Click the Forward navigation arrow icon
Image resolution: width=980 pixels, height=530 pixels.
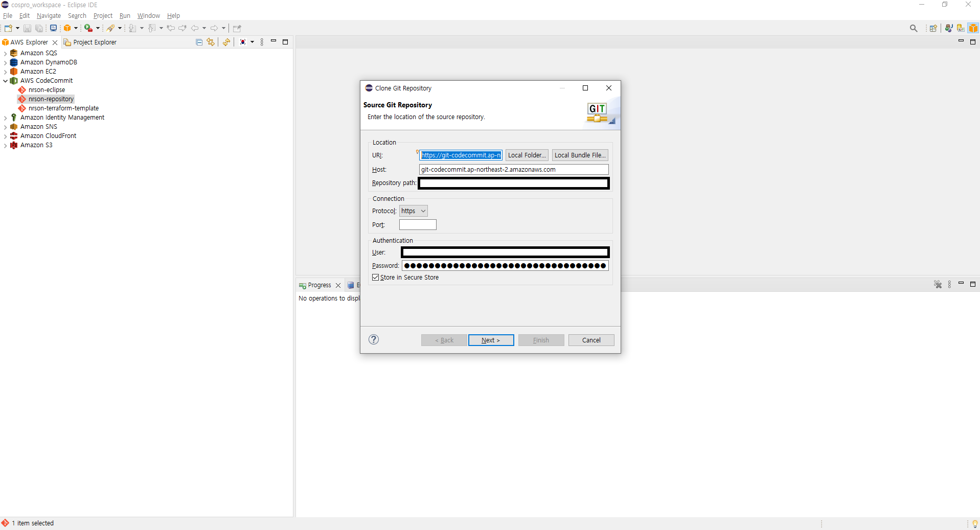[x=214, y=28]
